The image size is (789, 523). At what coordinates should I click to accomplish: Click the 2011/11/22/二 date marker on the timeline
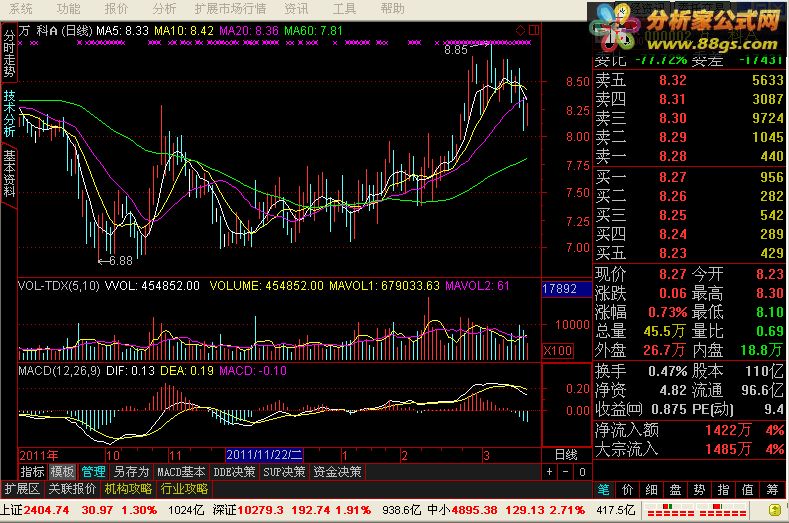[x=264, y=455]
